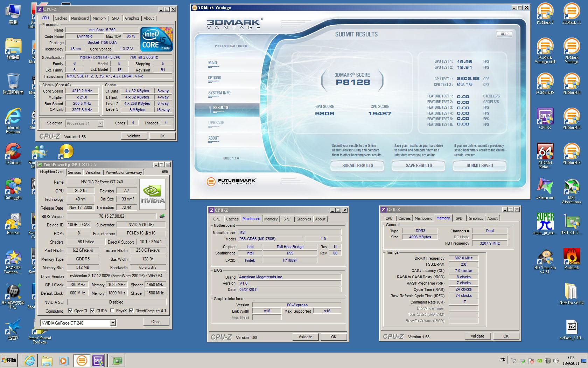The width and height of the screenshot is (588, 368).
Task: Open Internet Explorer desktop icon
Action: click(13, 121)
